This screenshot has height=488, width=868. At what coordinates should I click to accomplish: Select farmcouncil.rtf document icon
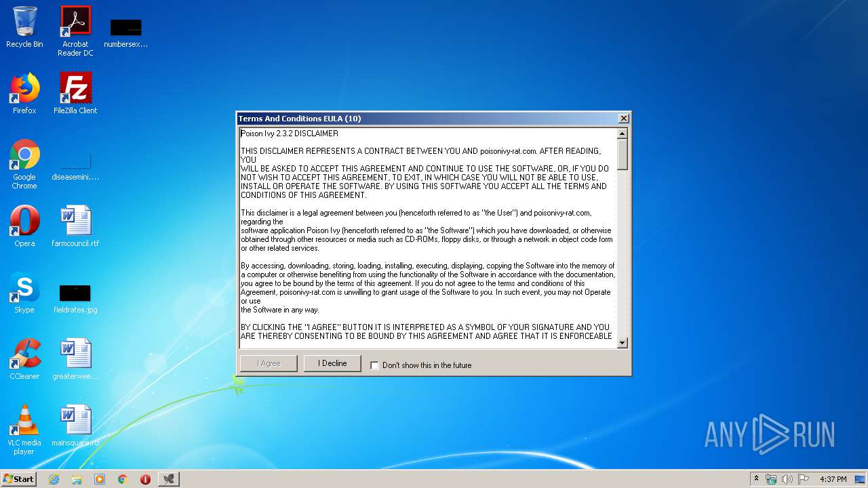(75, 226)
